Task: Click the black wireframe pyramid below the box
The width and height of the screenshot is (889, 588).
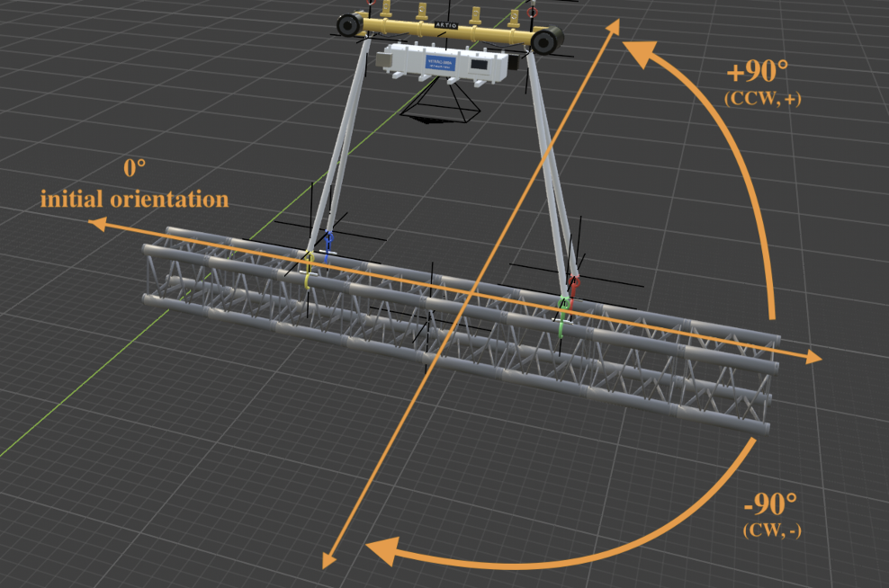Action: 440,102
